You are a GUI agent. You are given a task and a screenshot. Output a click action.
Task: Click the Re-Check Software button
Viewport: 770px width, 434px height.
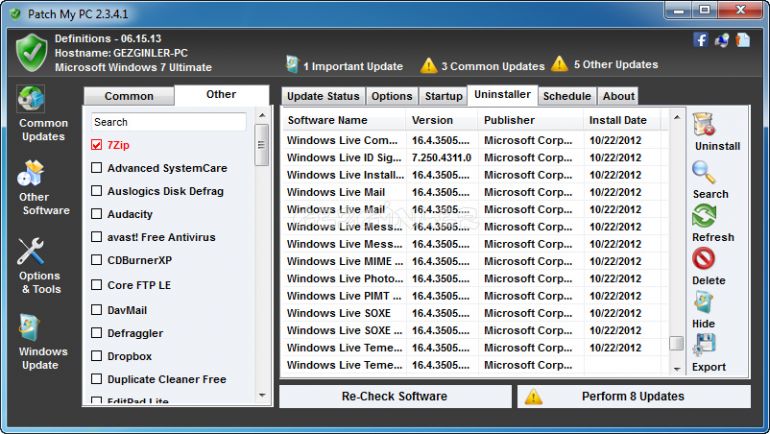394,396
